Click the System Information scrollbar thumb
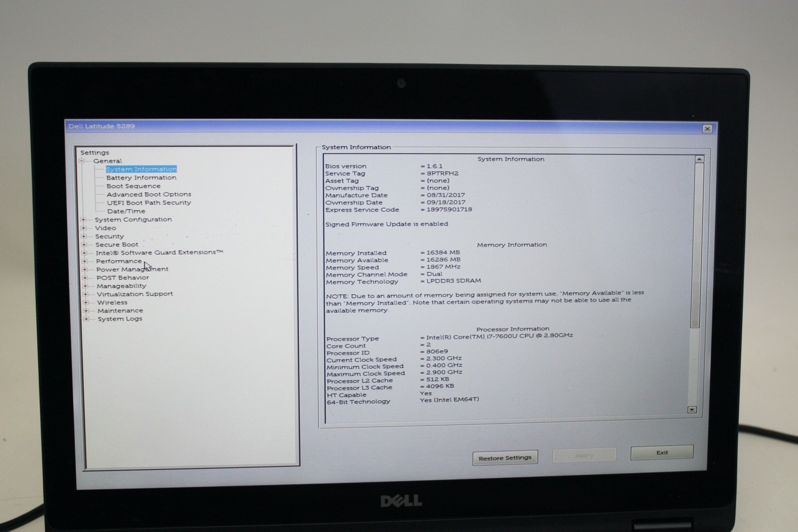This screenshot has height=532, width=798. (697, 245)
